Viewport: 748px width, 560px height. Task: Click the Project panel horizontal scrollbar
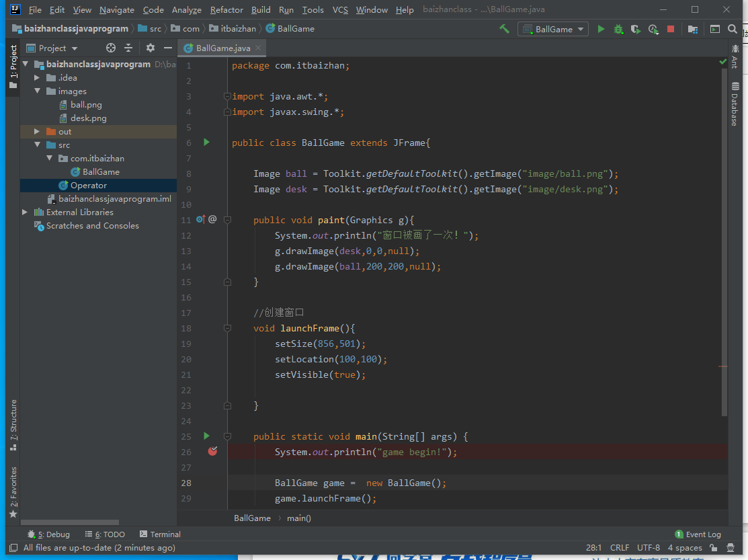(x=70, y=522)
